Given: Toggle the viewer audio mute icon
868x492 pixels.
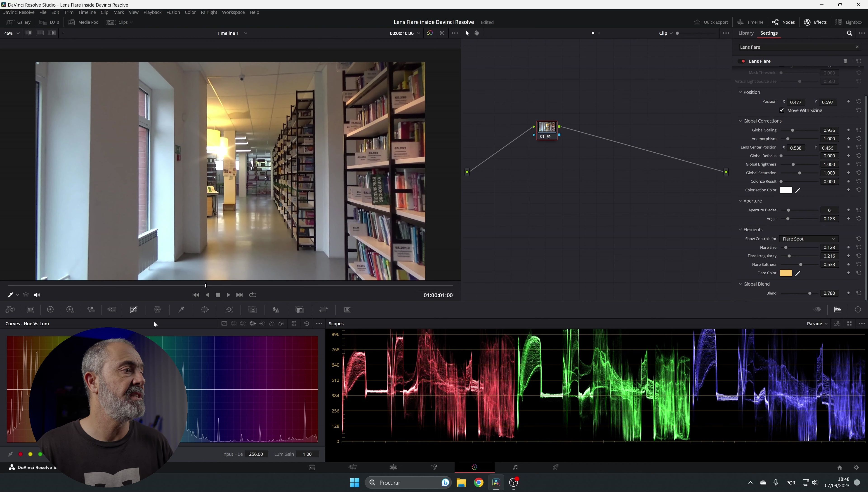Looking at the screenshot, I should click(x=37, y=295).
